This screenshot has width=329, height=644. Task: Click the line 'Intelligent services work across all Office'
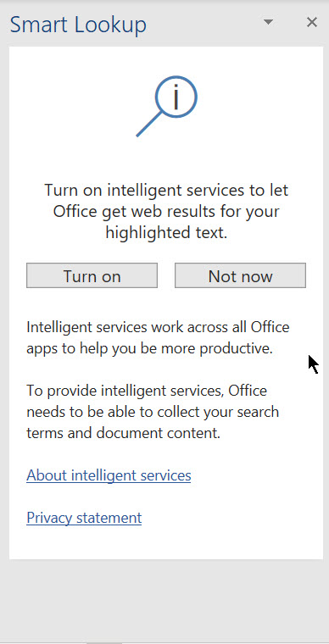[158, 327]
